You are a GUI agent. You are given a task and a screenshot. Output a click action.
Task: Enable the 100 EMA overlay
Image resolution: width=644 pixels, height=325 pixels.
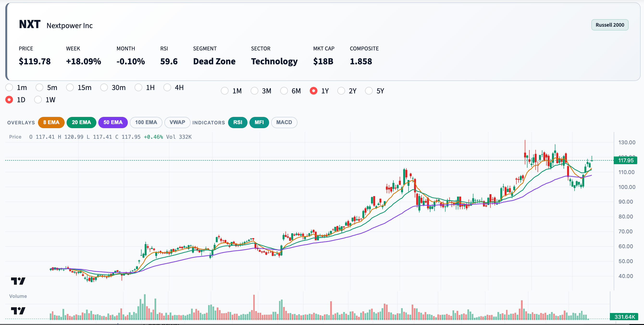click(146, 122)
